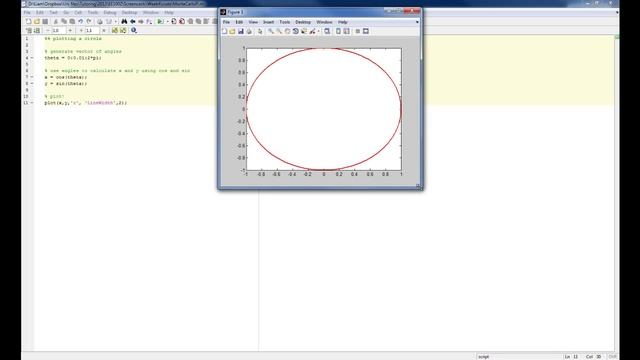The image size is (640, 360).
Task: Decrement cell value with minus button
Action: (x=47, y=30)
